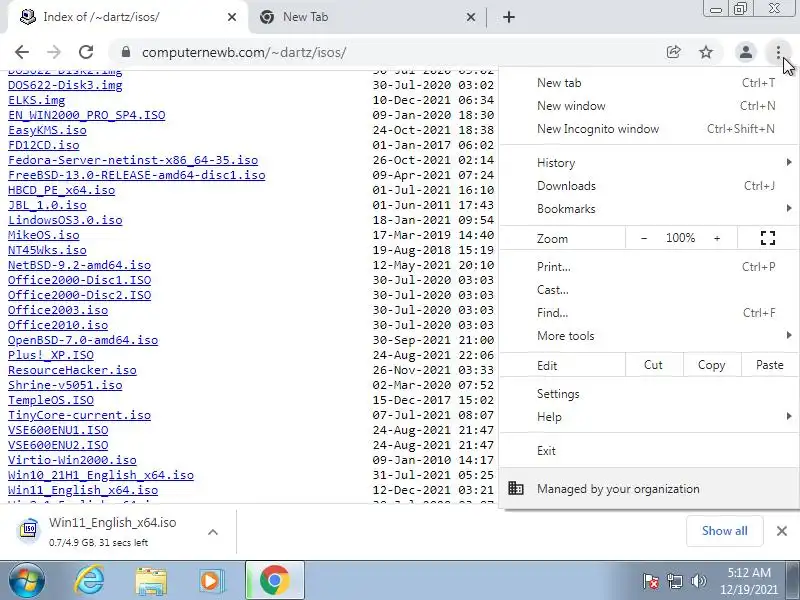Click the Chrome taskbar button
This screenshot has height=600, width=800.
tap(274, 580)
